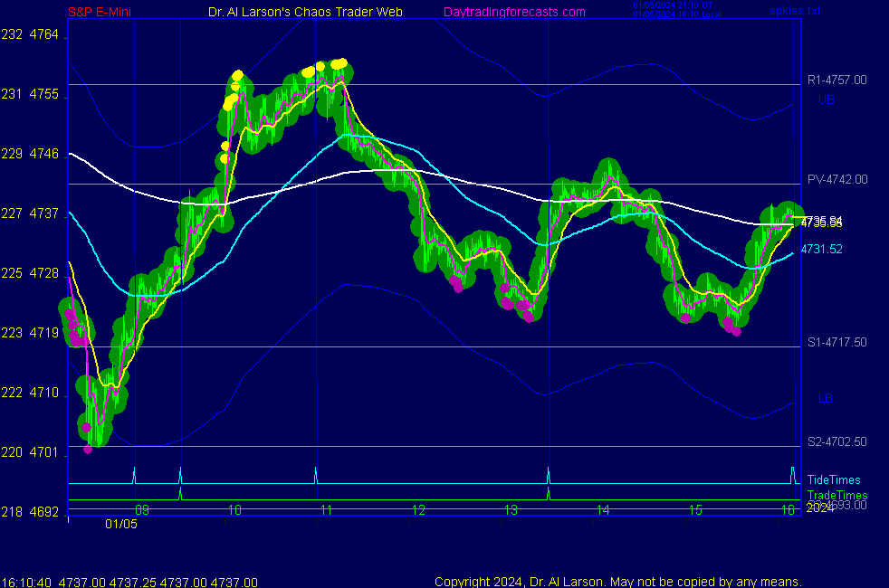This screenshot has height=588, width=889.
Task: Click the '222 4710' price axis label
Action: coord(30,393)
